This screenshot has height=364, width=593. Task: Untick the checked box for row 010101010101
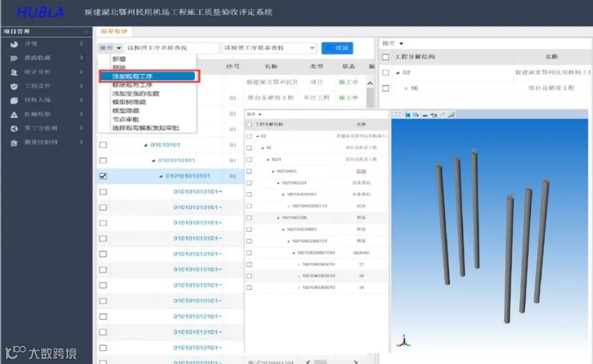point(103,176)
